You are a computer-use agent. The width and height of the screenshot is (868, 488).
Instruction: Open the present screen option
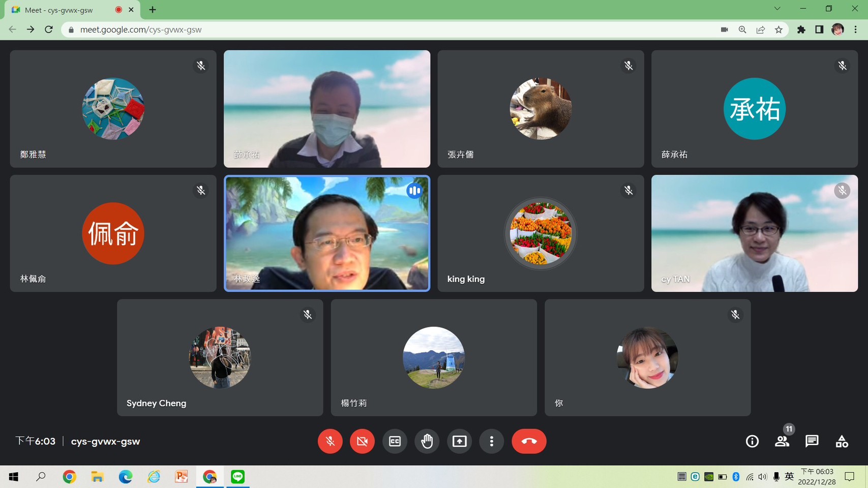click(459, 441)
